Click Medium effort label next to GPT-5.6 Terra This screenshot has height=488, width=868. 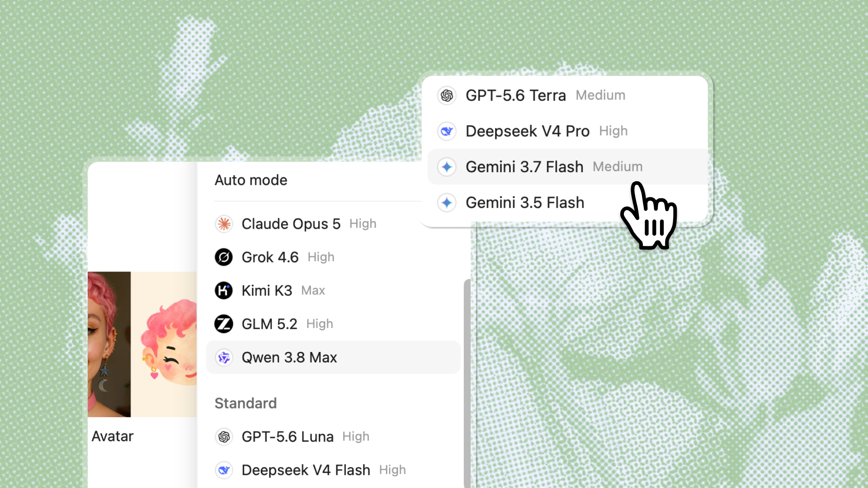(x=600, y=95)
